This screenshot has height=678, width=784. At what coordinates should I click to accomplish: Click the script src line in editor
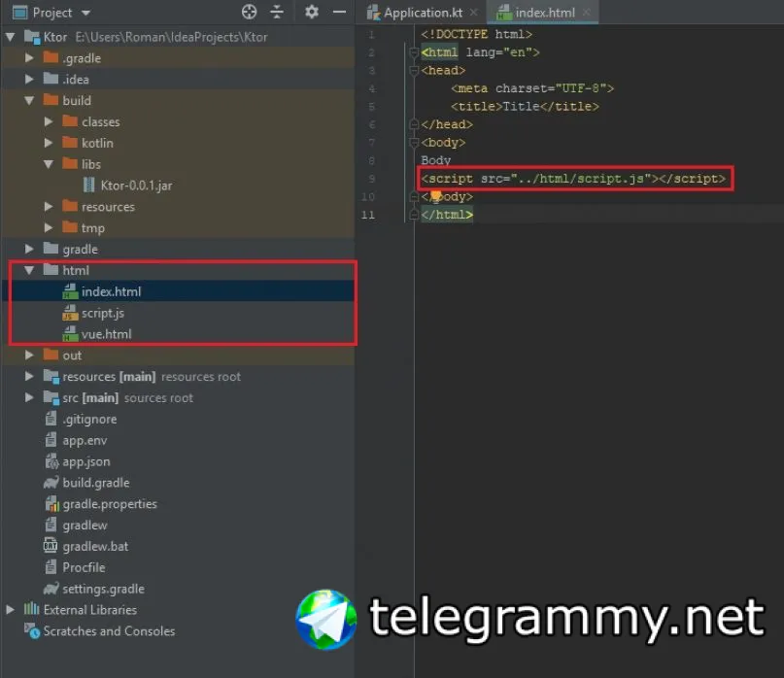pos(573,179)
